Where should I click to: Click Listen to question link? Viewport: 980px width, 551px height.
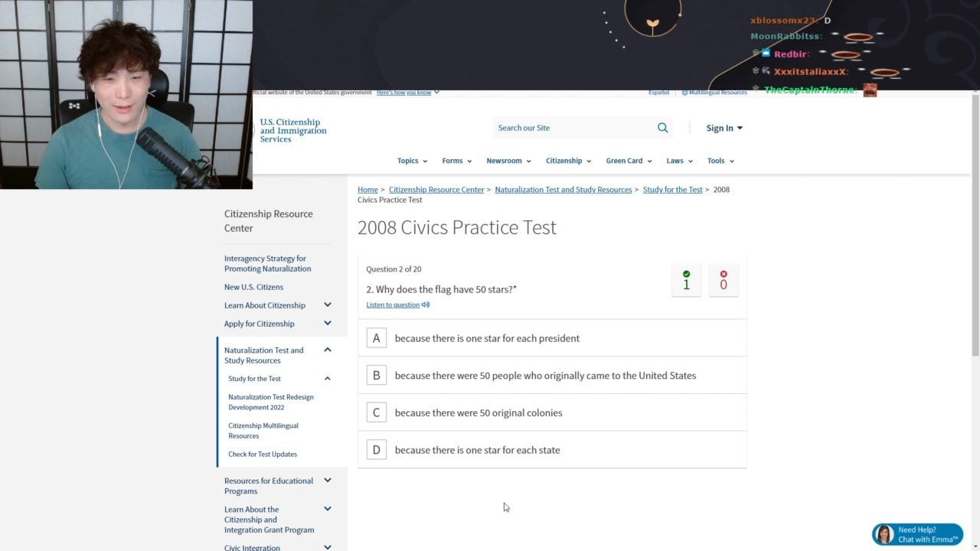393,305
